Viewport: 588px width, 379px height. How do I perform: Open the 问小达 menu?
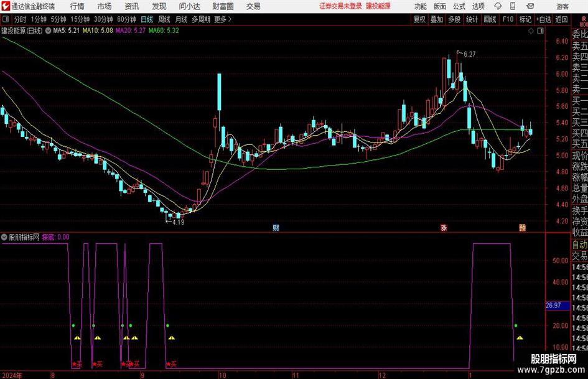(189, 6)
